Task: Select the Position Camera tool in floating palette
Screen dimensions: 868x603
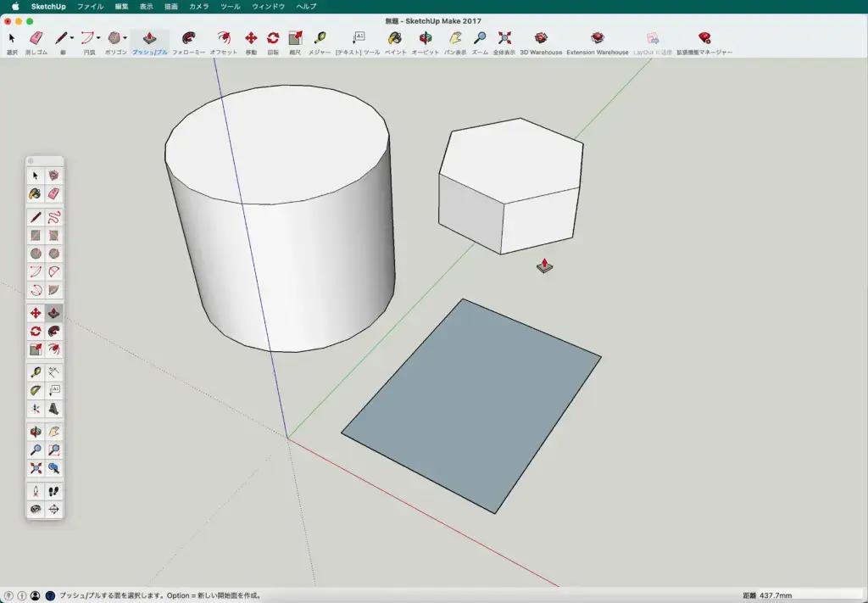Action: coord(36,491)
